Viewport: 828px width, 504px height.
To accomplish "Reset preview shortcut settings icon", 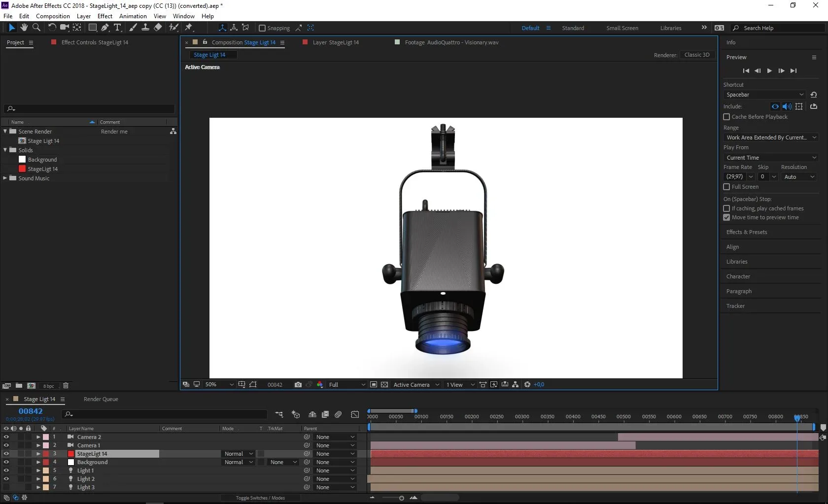I will tap(814, 95).
